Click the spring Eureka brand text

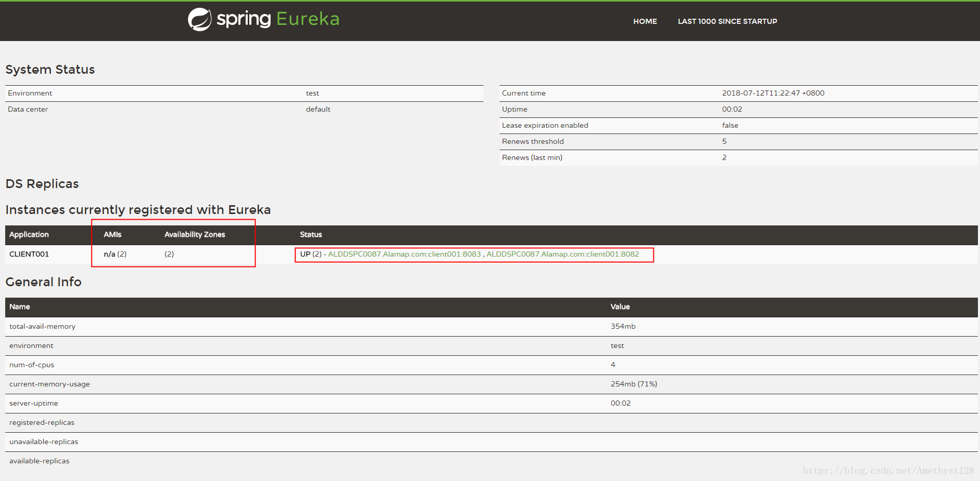pos(278,19)
